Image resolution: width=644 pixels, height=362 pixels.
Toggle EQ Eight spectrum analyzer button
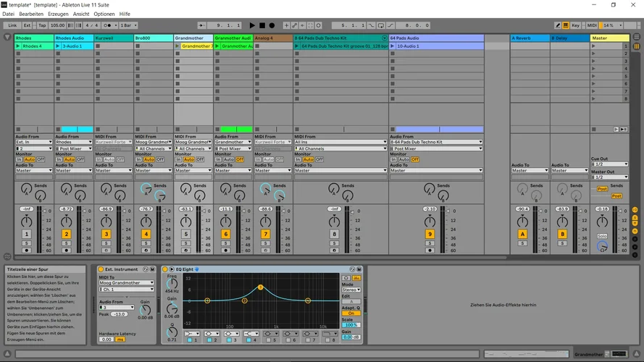(x=356, y=278)
